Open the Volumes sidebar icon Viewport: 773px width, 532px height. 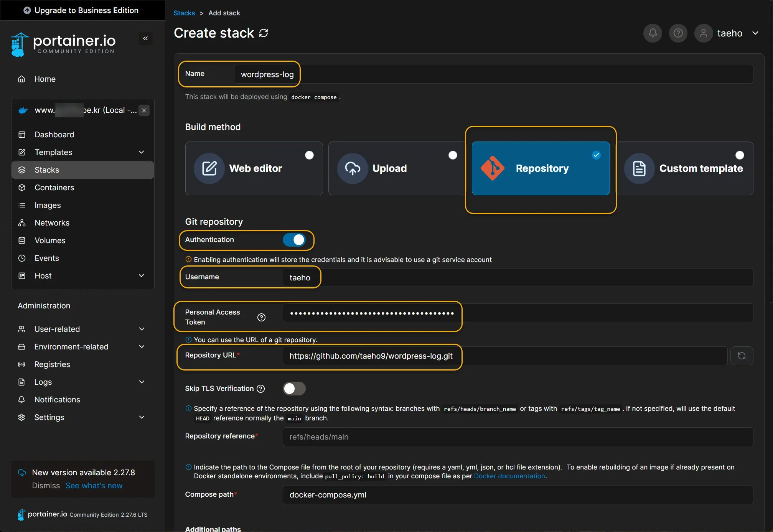point(22,240)
